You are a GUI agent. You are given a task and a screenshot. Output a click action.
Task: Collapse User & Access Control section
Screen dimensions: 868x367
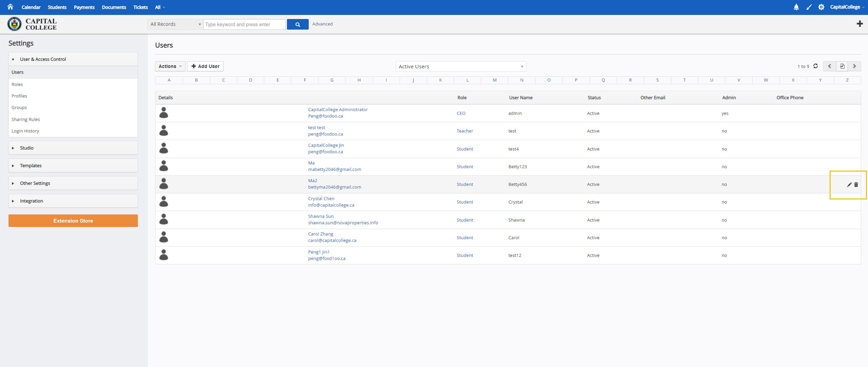(x=73, y=59)
